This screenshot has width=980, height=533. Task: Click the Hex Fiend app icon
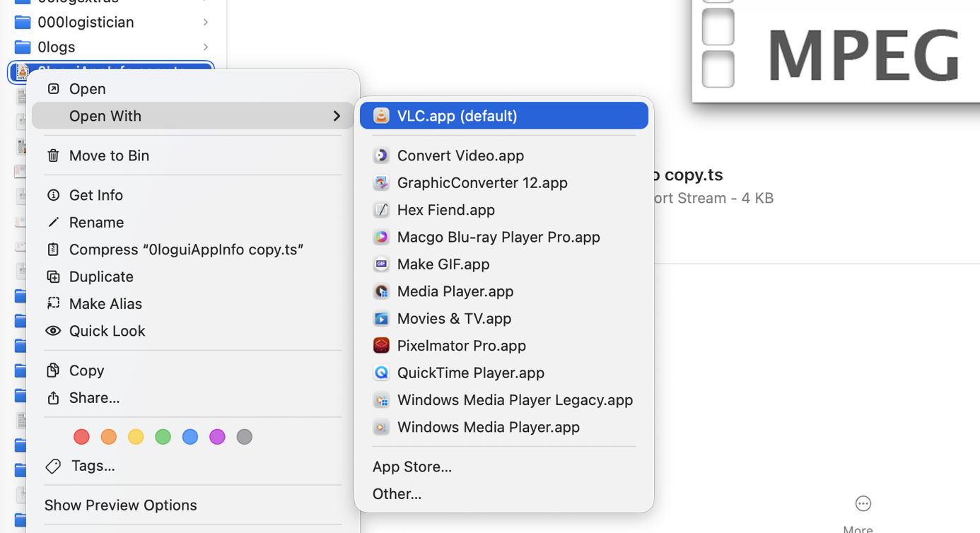(x=381, y=210)
